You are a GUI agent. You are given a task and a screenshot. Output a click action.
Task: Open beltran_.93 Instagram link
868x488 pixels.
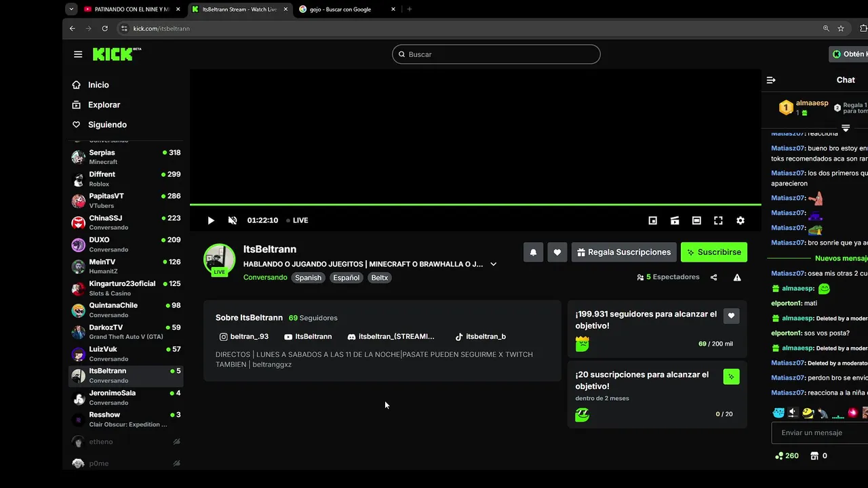pos(244,336)
